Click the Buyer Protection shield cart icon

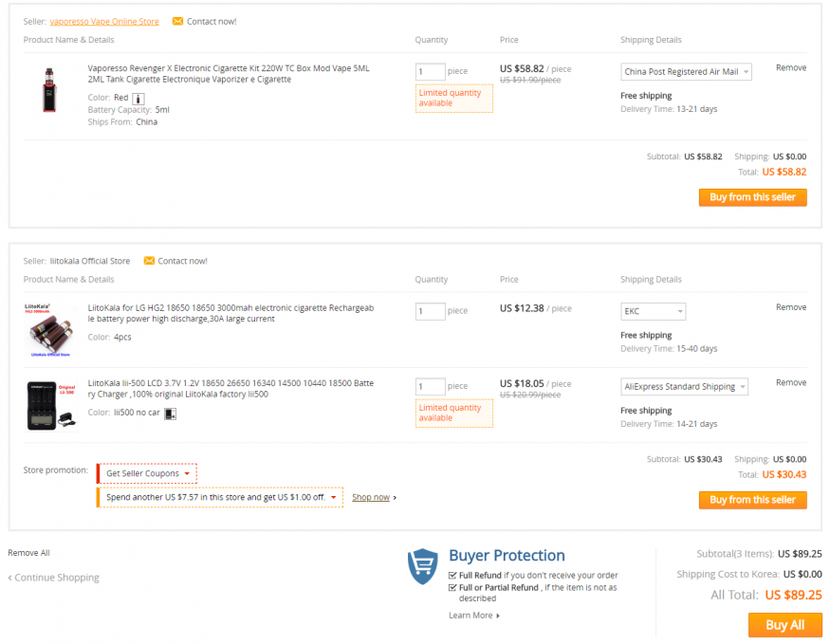422,566
